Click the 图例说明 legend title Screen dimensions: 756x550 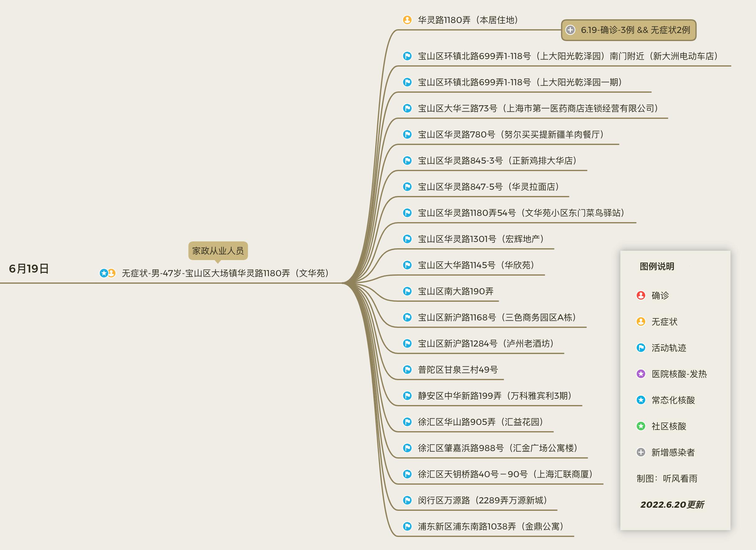tap(657, 266)
